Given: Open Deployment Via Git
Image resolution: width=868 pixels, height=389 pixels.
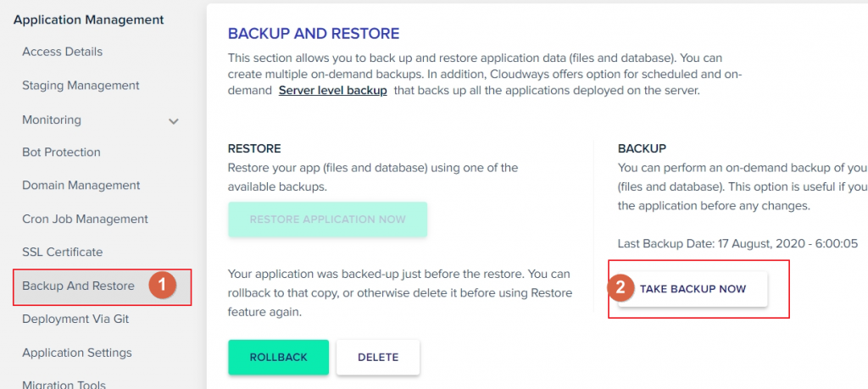Looking at the screenshot, I should 75,320.
